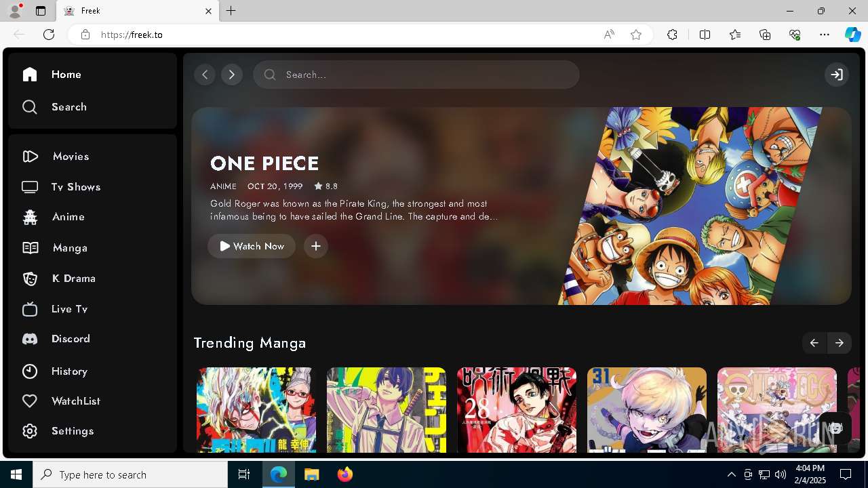Toggle Split screen view
Screen dimensions: 868x488
click(705, 35)
